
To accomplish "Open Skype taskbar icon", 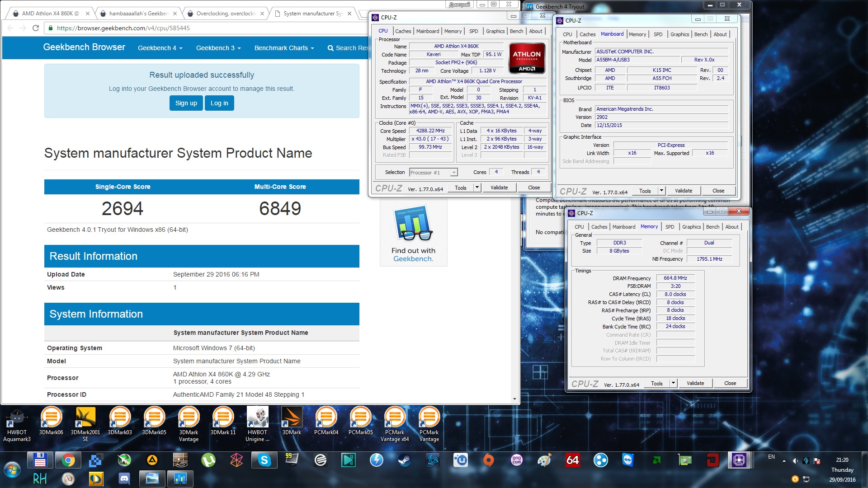I will 264,460.
